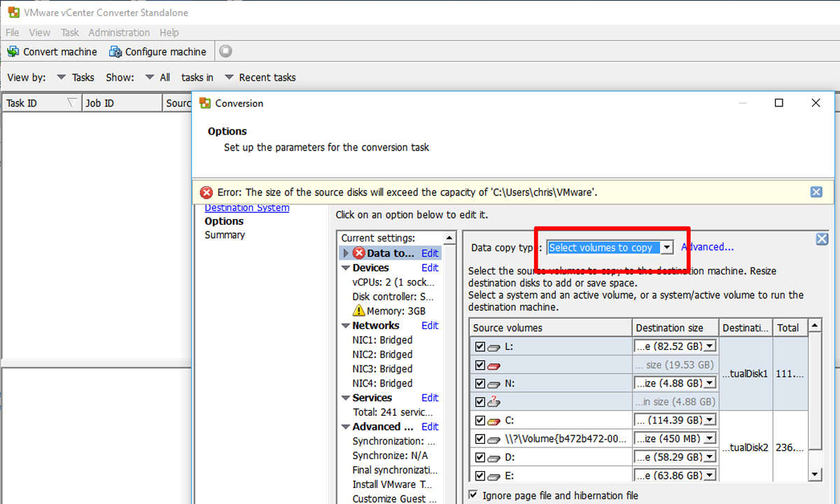Viewport: 840px width, 504px height.
Task: Open the View by Tasks dropdown
Action: (x=61, y=78)
